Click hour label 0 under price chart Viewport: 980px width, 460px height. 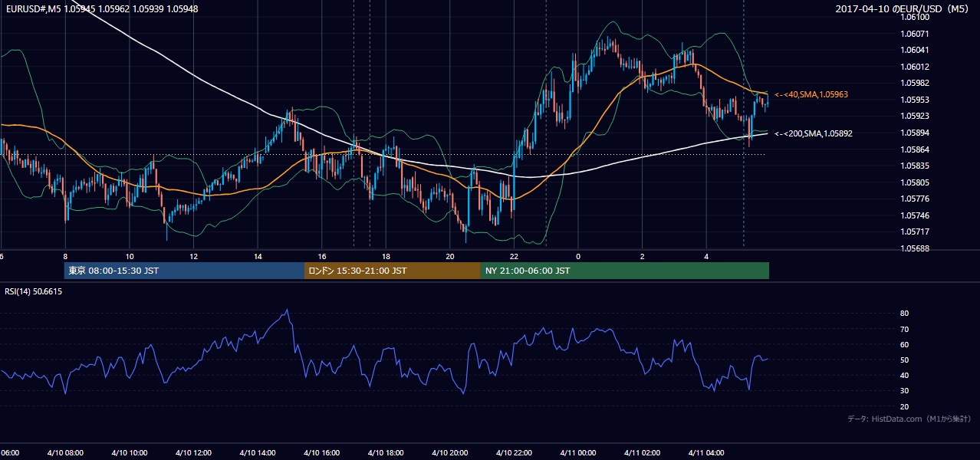(x=578, y=256)
